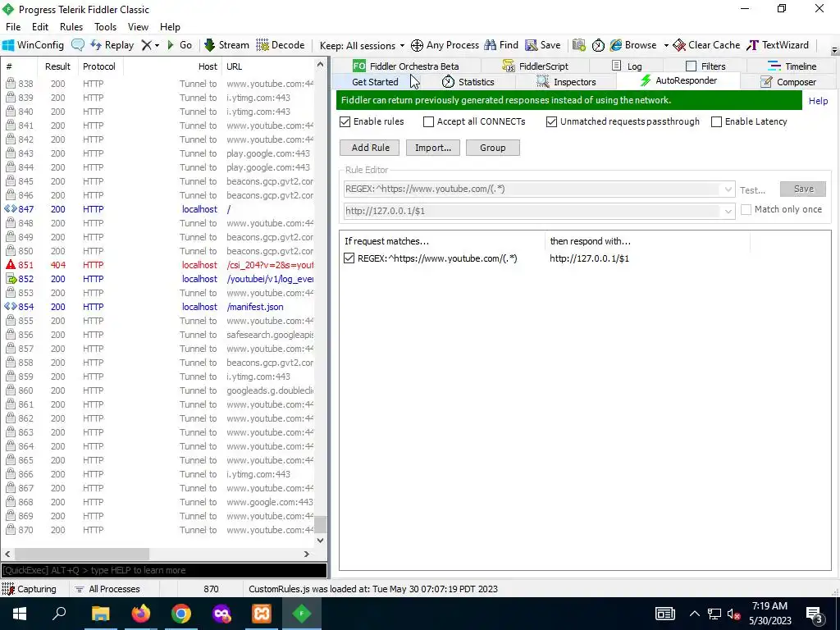Click the toolbar overflow arrow
Image resolution: width=840 pixels, height=630 pixels.
834,50
